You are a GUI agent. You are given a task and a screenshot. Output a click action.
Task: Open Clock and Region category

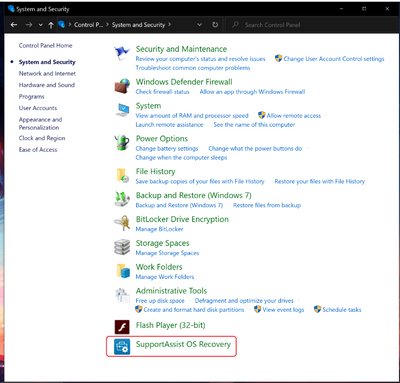coord(42,138)
